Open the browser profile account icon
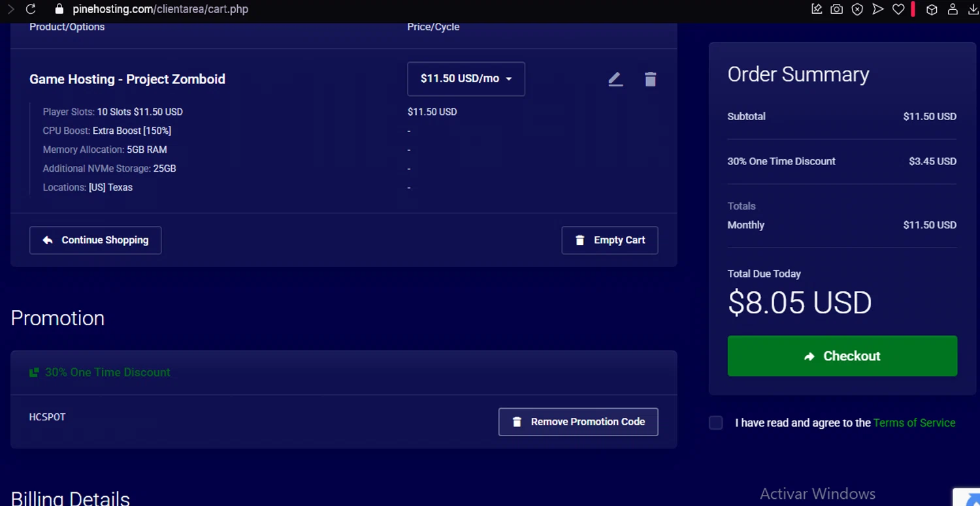 pyautogui.click(x=953, y=9)
